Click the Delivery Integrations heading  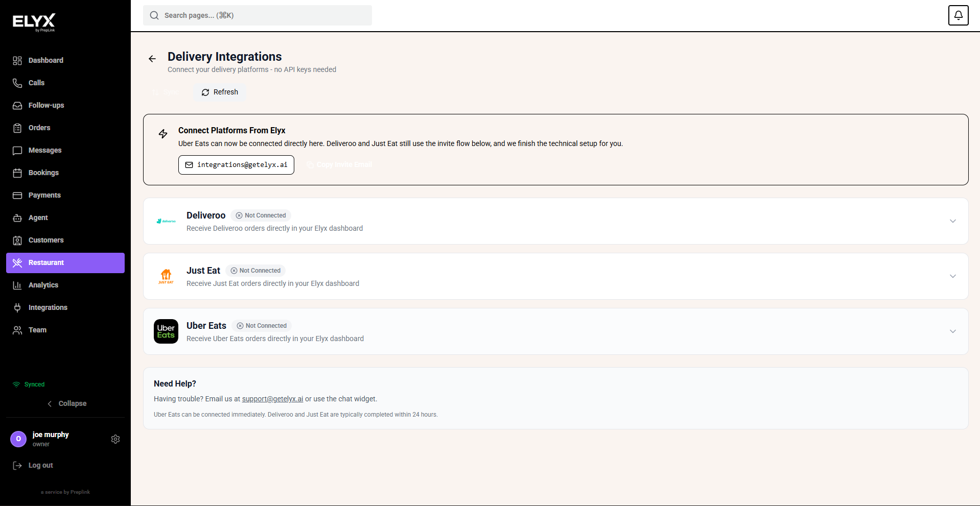click(225, 57)
